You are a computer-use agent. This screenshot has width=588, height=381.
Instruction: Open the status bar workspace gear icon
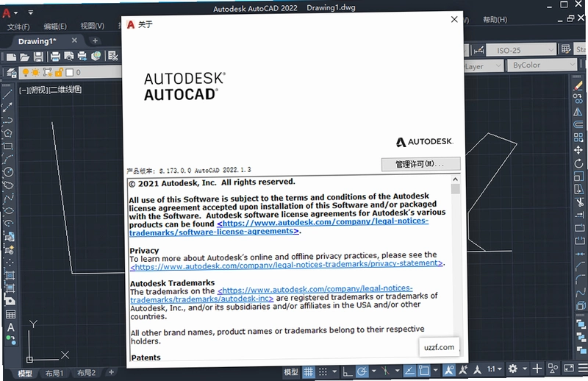[x=512, y=369]
